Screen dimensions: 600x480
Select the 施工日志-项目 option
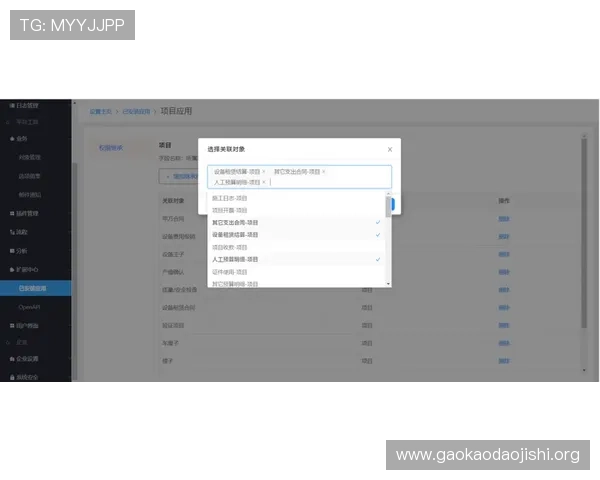point(296,198)
